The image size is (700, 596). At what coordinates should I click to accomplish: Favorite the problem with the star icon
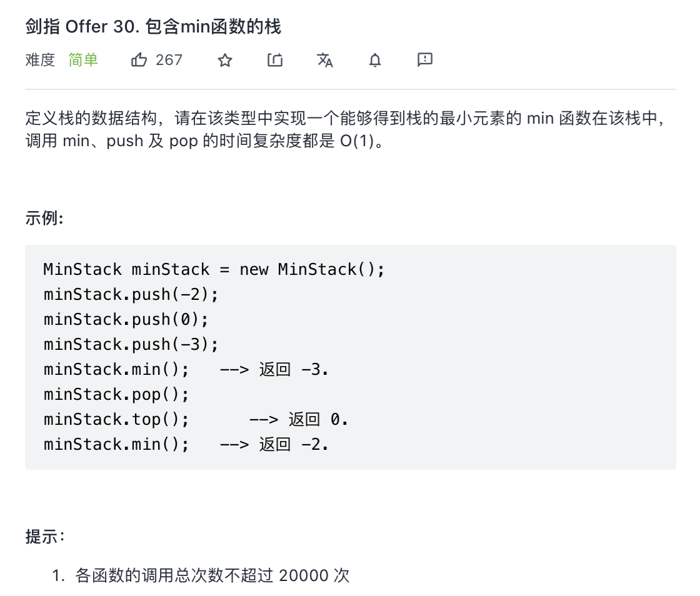[x=225, y=60]
